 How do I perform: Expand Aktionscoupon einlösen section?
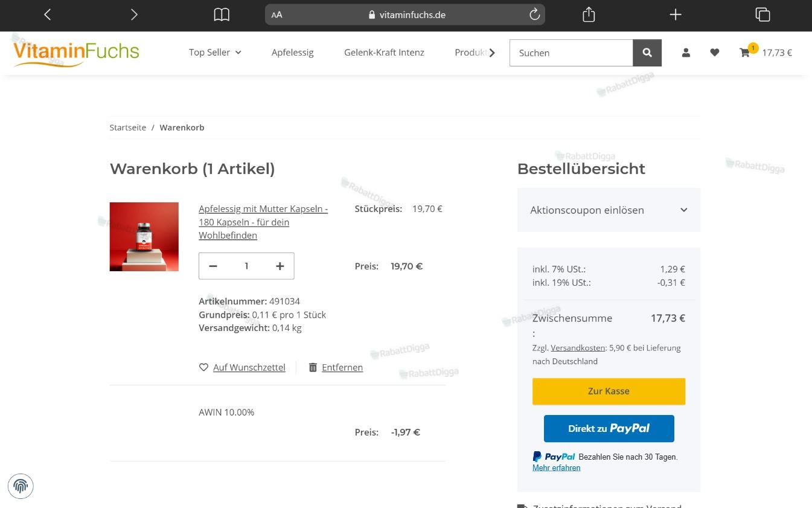click(x=609, y=210)
